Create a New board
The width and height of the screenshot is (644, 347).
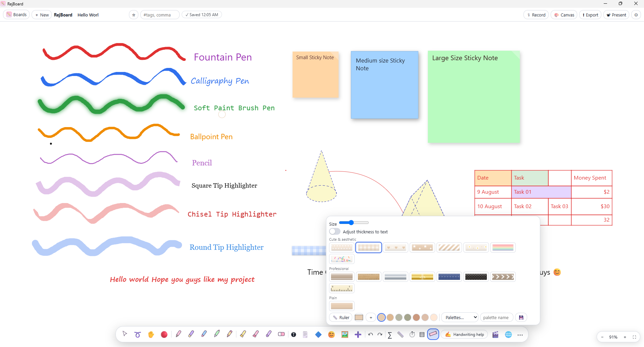(x=42, y=15)
